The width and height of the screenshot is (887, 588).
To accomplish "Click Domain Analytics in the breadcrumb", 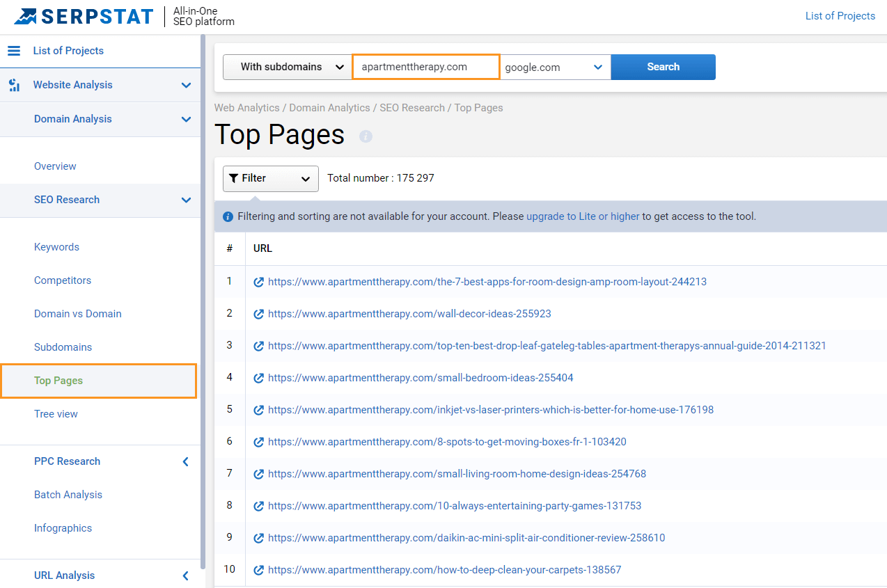I will point(330,108).
